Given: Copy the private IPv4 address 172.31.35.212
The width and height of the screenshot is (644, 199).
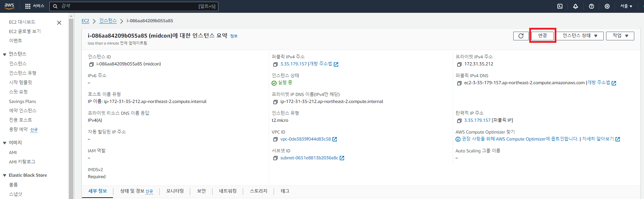Looking at the screenshot, I should (x=459, y=64).
